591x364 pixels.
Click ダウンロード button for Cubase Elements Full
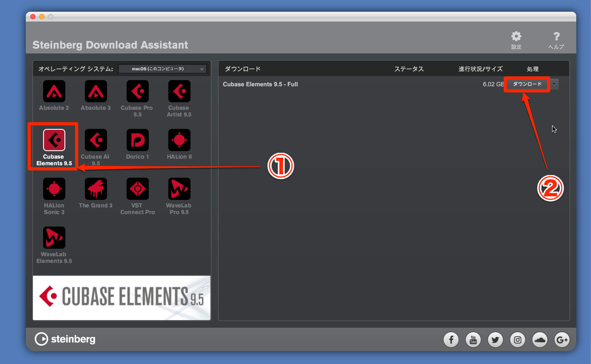[527, 84]
